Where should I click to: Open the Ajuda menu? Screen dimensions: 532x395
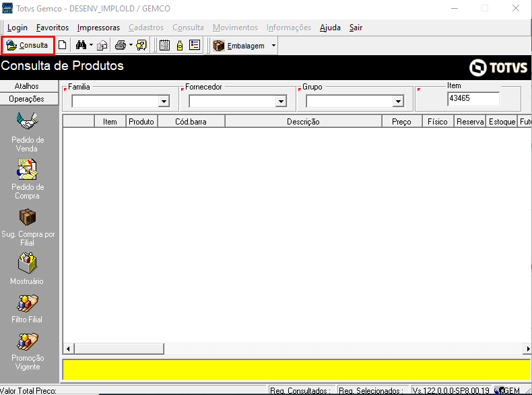pos(330,28)
